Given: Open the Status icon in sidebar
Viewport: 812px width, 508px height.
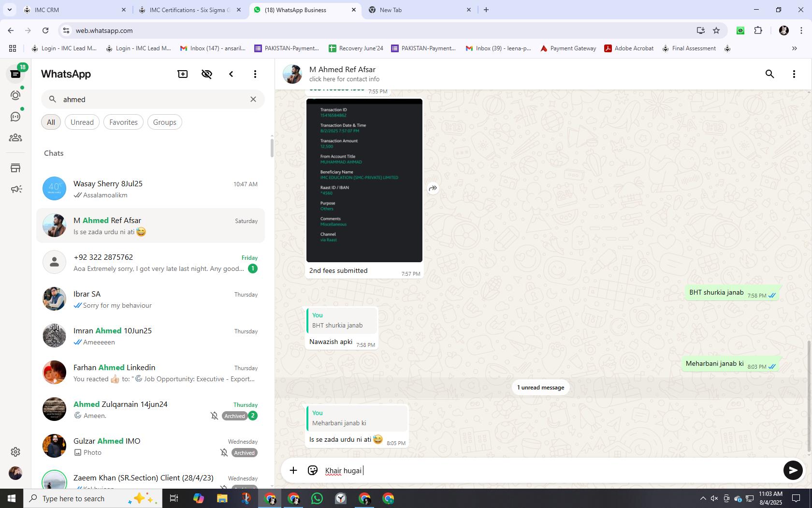Looking at the screenshot, I should (x=15, y=95).
